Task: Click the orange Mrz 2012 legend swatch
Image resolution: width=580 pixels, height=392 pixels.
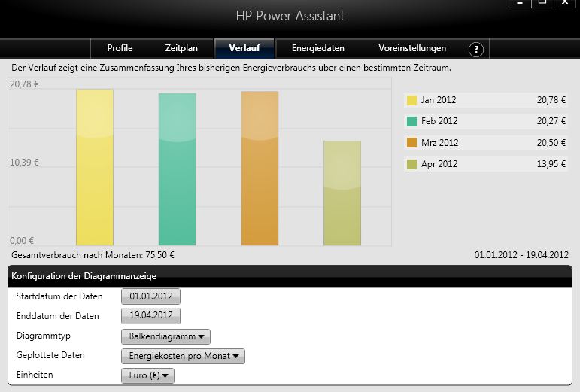Action: [x=411, y=143]
